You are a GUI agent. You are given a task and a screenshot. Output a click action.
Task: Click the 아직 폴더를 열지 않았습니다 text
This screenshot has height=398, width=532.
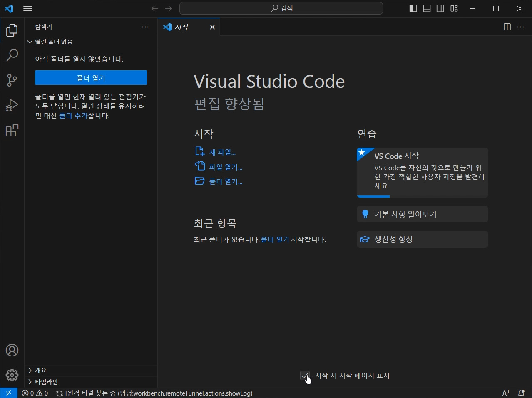79,59
